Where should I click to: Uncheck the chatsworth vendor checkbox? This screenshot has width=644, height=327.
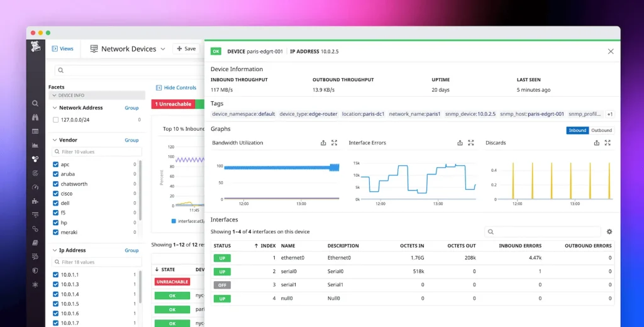(x=55, y=184)
